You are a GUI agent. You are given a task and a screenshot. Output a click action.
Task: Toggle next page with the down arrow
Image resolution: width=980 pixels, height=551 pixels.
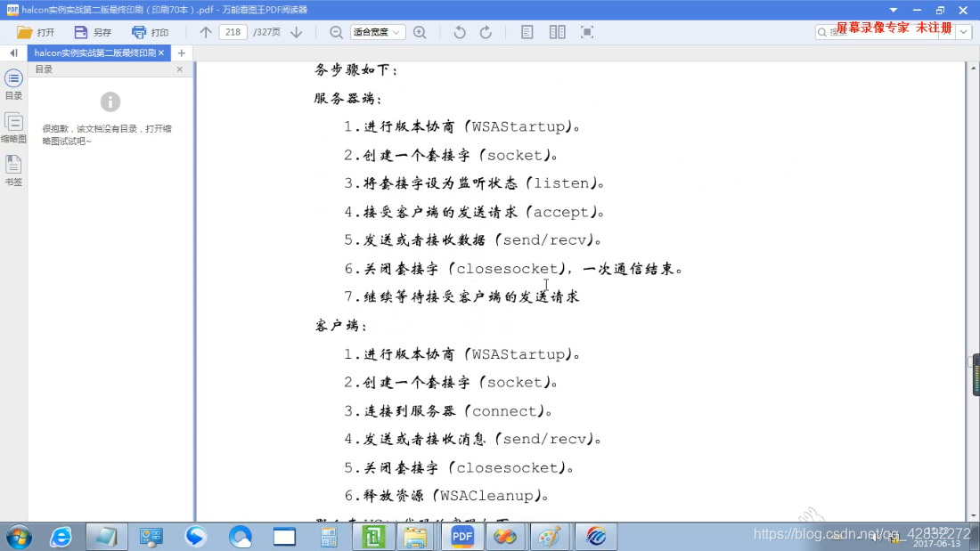point(294,31)
